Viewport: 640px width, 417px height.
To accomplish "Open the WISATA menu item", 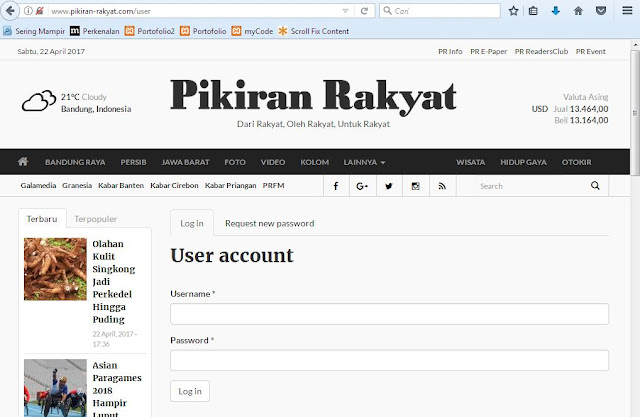I will click(471, 162).
